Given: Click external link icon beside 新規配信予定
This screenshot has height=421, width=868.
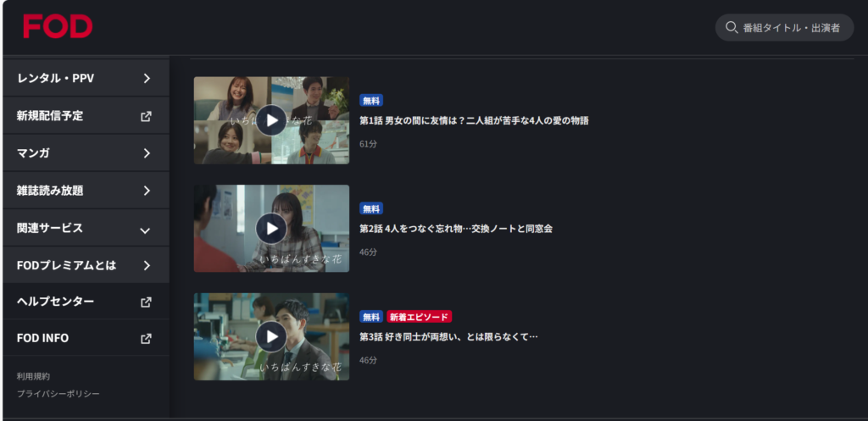Looking at the screenshot, I should (x=146, y=116).
